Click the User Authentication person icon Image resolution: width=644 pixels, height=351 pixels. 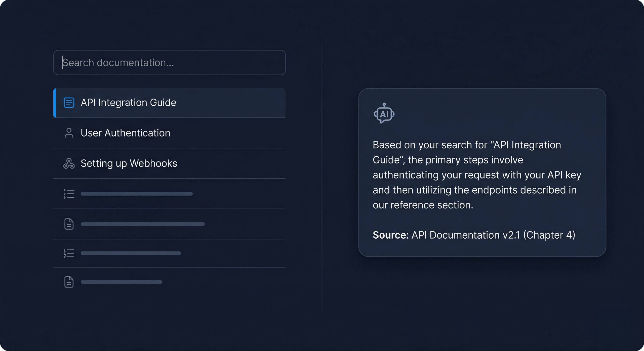tap(69, 133)
